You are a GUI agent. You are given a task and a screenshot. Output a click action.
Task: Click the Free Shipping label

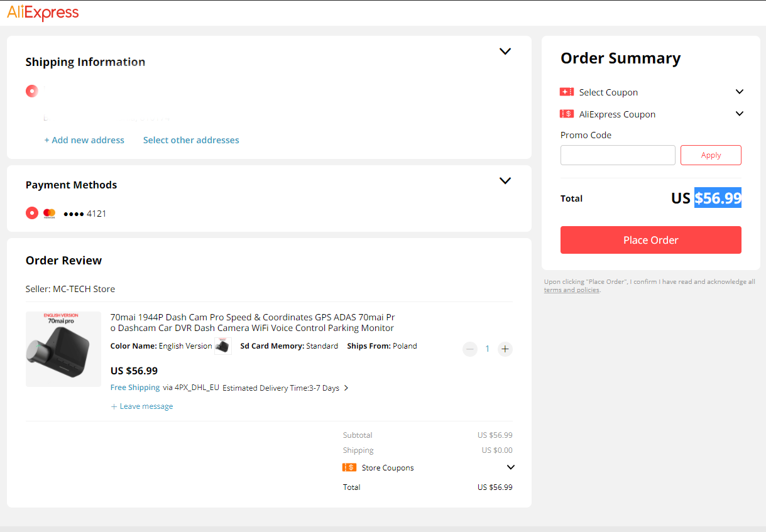click(x=135, y=388)
